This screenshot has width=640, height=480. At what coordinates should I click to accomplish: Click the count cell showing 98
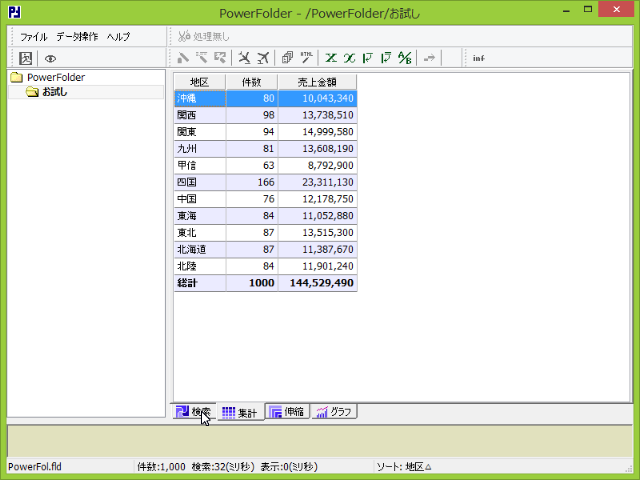252,115
